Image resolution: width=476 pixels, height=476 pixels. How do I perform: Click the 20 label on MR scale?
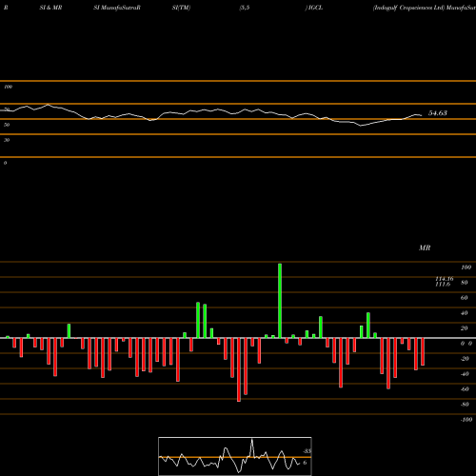coord(465,328)
